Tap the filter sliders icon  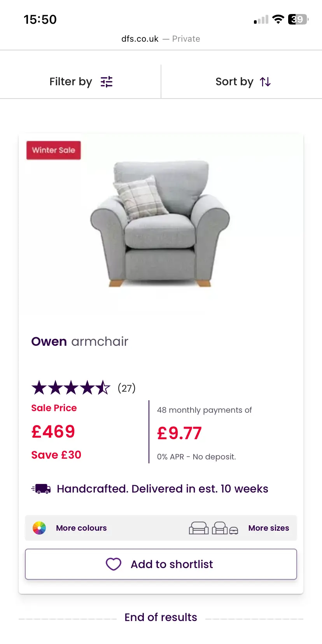pyautogui.click(x=106, y=82)
